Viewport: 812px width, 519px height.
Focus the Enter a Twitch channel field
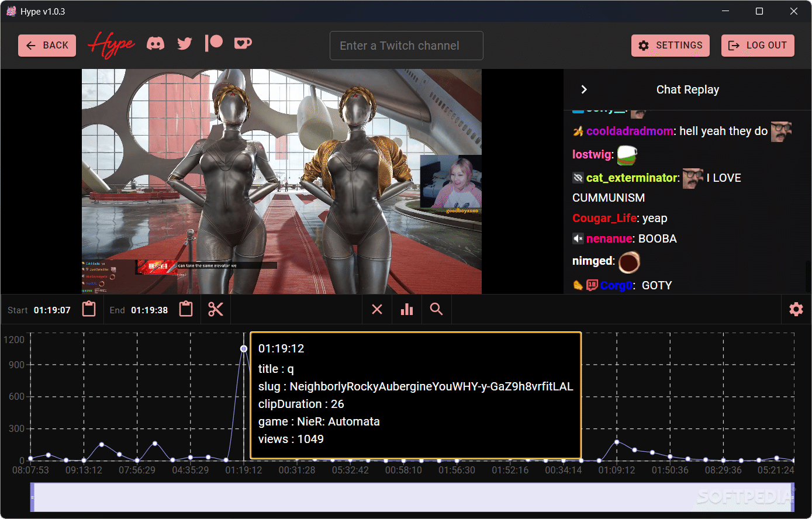(406, 46)
